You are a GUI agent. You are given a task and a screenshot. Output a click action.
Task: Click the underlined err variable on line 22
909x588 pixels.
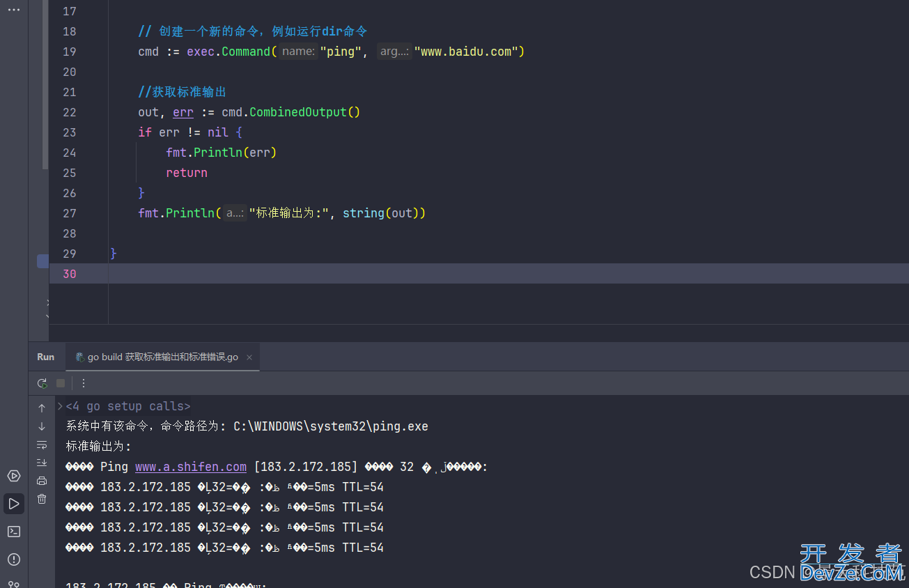point(183,112)
